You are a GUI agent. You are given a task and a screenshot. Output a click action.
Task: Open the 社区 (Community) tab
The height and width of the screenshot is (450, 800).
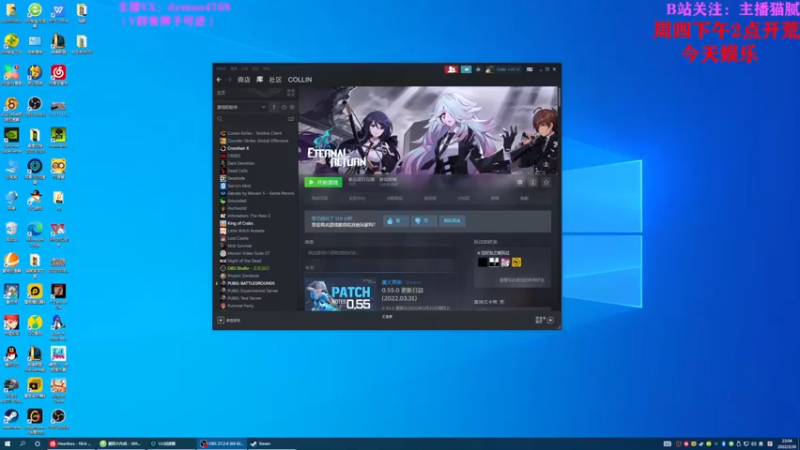click(x=276, y=80)
